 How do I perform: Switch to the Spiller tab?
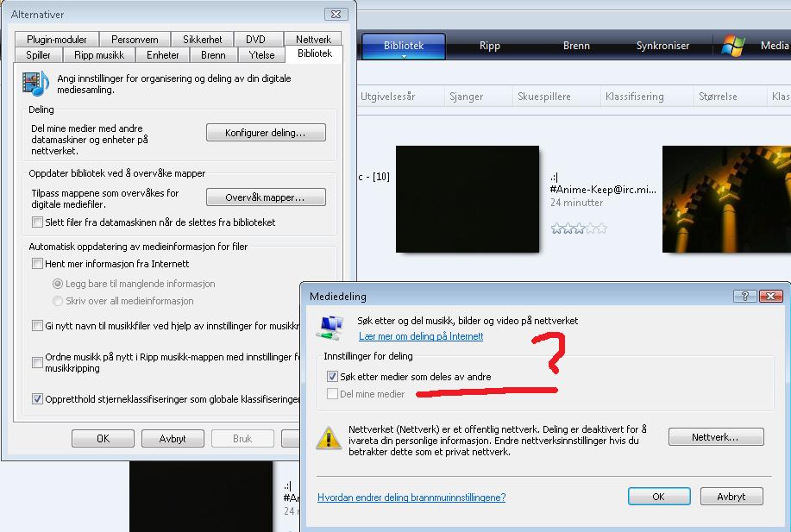38,55
